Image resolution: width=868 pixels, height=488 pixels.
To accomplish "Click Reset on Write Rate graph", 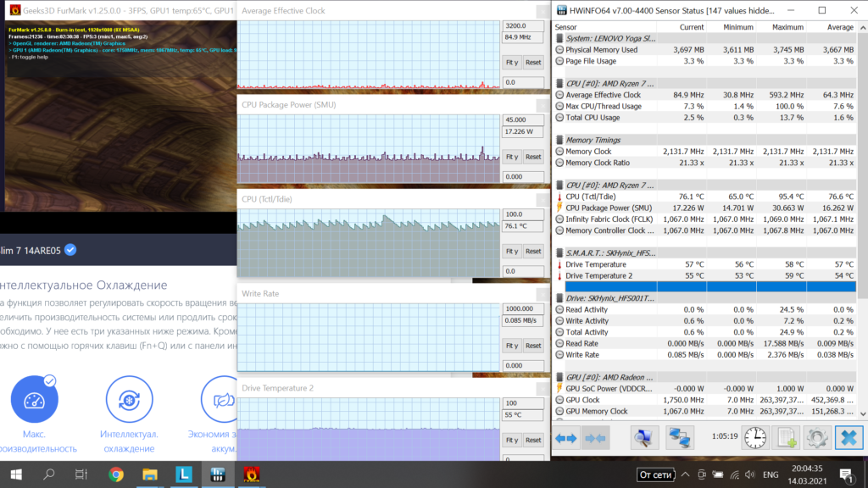I will coord(533,346).
